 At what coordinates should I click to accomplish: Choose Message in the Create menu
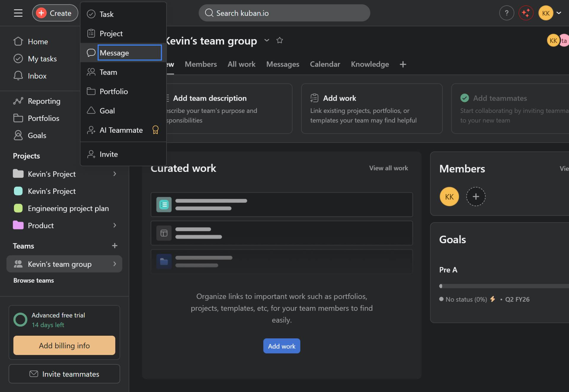click(123, 53)
